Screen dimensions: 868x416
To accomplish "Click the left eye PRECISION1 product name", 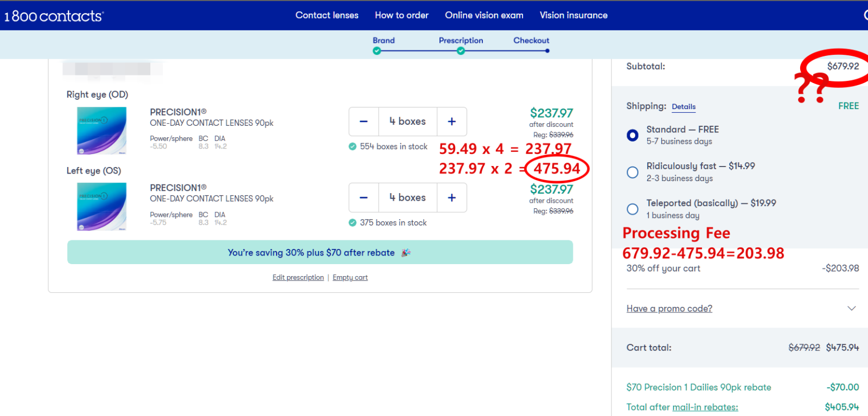I will coord(178,188).
